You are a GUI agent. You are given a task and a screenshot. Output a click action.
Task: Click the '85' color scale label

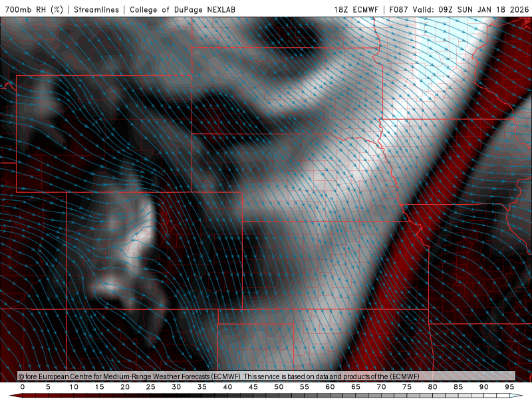point(458,387)
